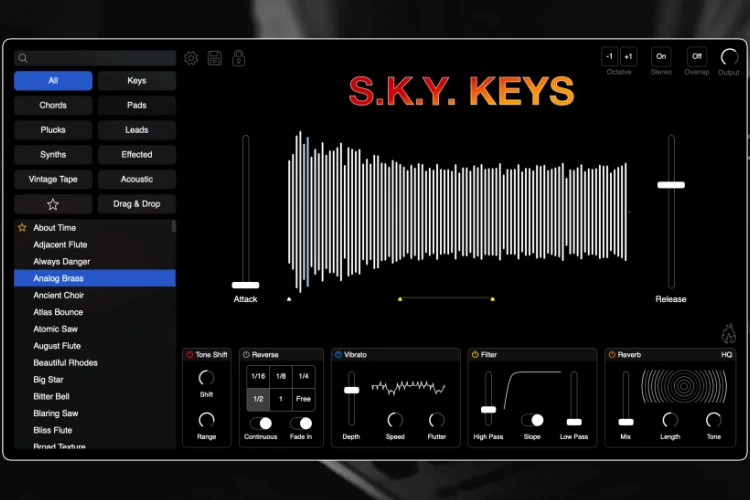Select the Acoustic category
750x500 pixels.
137,179
